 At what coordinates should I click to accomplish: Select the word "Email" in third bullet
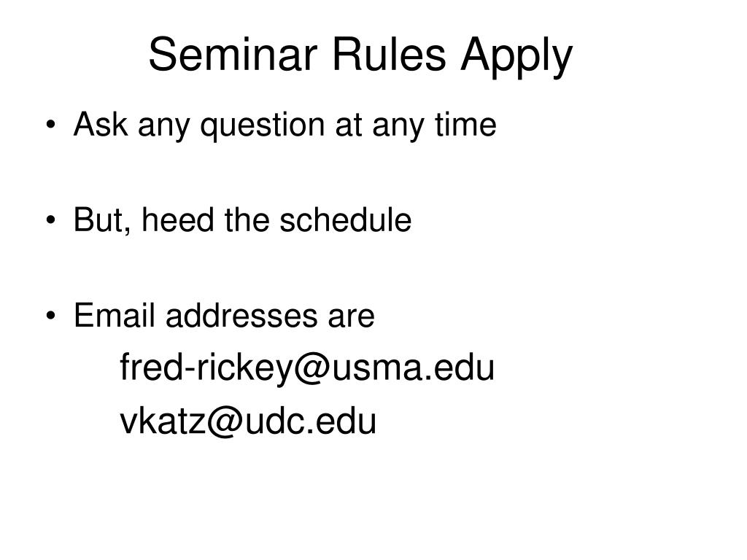(115, 315)
